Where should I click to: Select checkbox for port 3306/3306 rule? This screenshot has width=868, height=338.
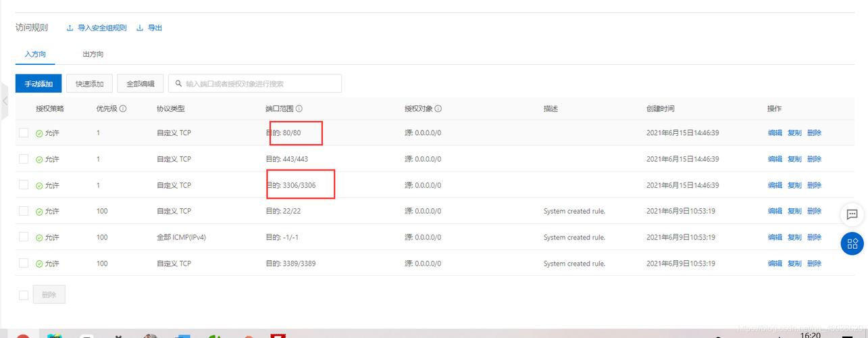(x=24, y=185)
